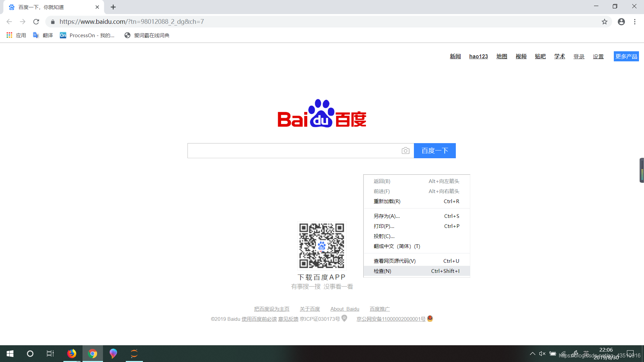This screenshot has width=644, height=362.
Task: Click the 登录 login link
Action: pos(579,57)
